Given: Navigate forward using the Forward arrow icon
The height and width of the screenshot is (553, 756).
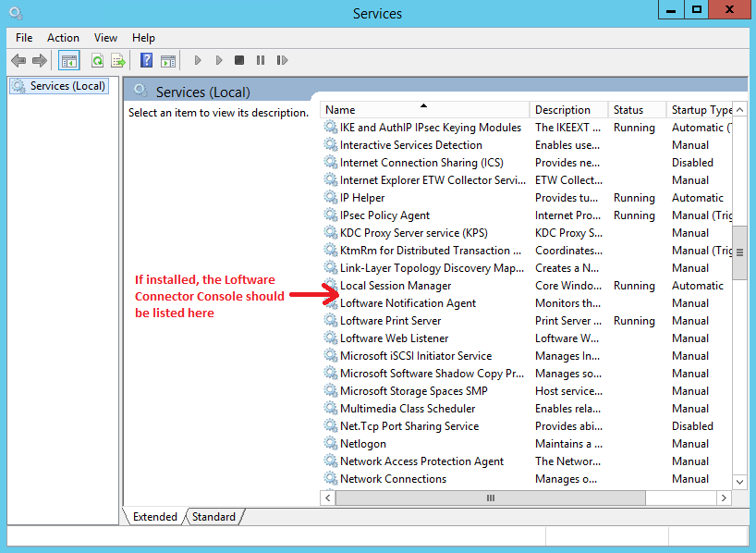Looking at the screenshot, I should pos(37,60).
